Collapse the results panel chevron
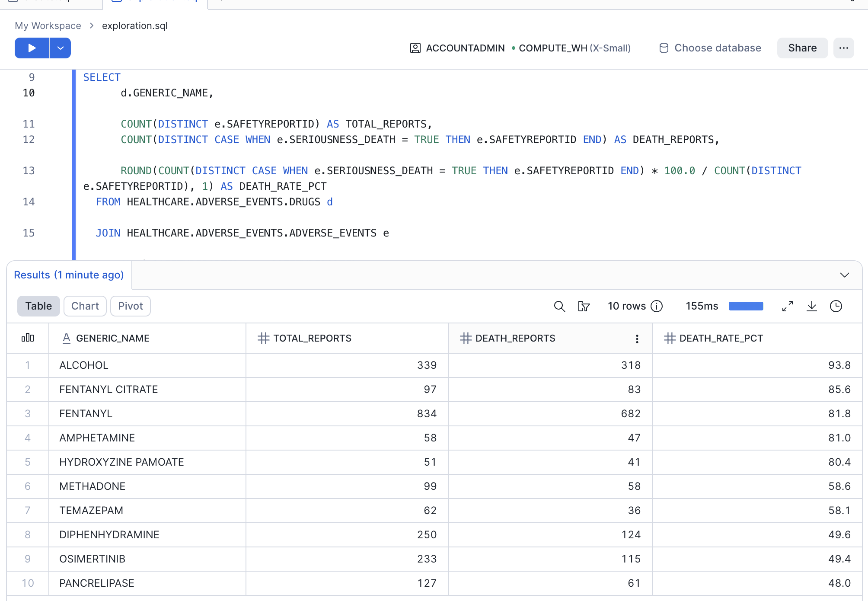 click(844, 275)
